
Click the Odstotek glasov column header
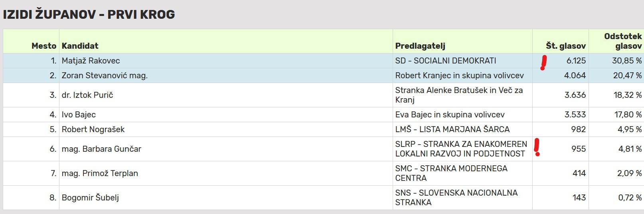[x=623, y=41]
